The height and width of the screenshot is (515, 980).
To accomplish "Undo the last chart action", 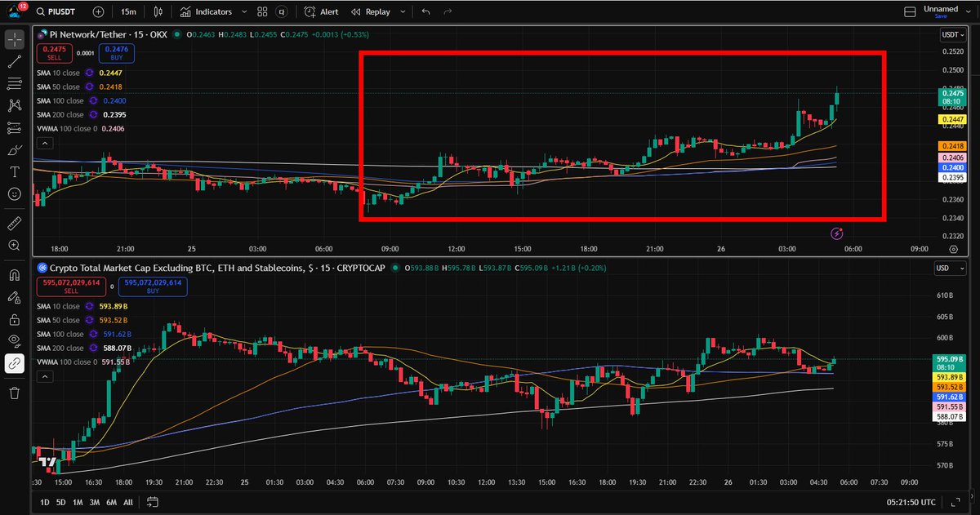I will click(425, 12).
